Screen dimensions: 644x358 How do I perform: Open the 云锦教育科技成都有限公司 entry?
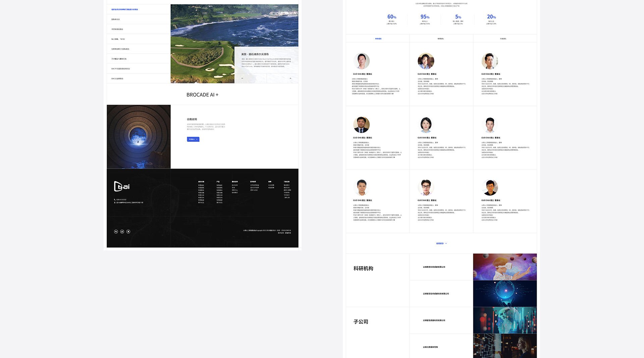point(434,267)
